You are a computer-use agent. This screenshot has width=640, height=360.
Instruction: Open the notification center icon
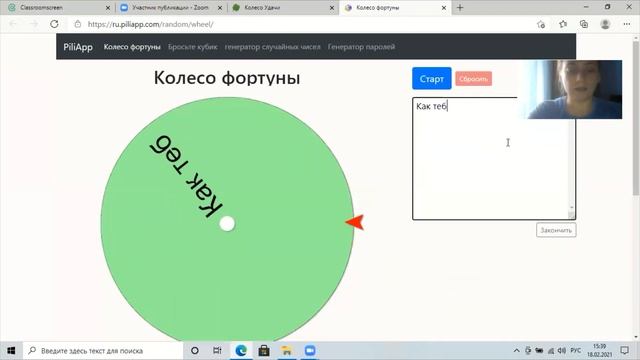(624, 351)
